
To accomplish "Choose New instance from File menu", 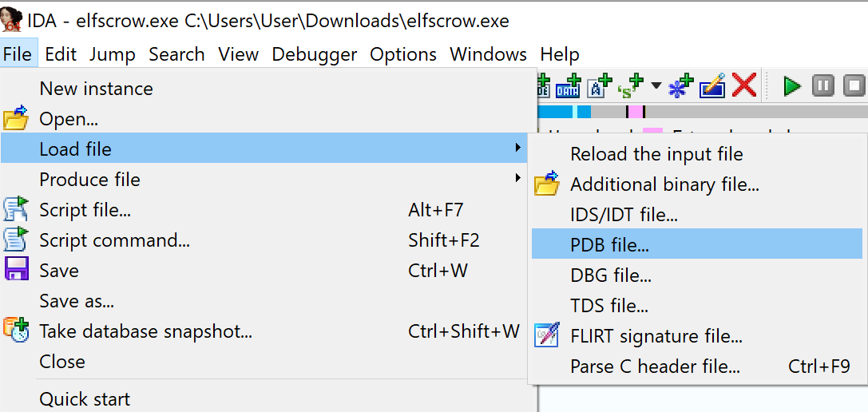I will (269, 89).
